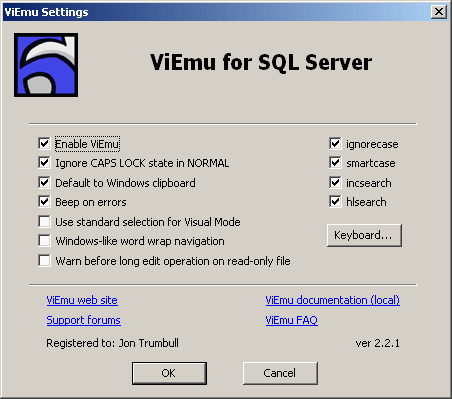452x399 pixels.
Task: Check Windows-like word wrap navigation
Action: coord(44,241)
